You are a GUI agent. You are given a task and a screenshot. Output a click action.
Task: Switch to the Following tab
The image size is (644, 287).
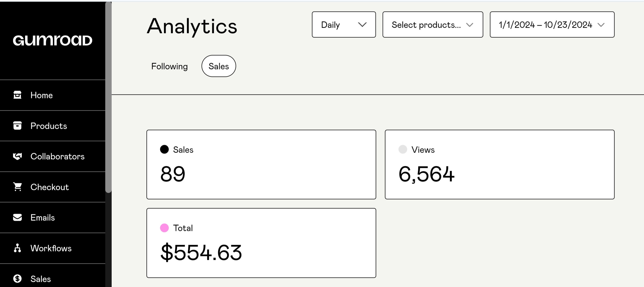tap(170, 66)
